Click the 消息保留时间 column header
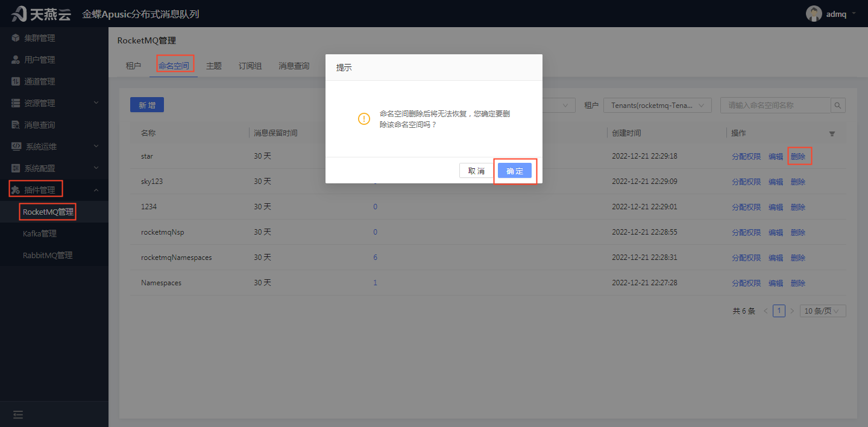 click(275, 133)
